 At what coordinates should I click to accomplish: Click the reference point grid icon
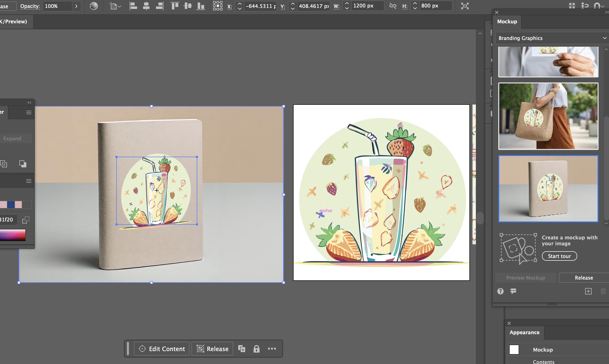point(218,6)
